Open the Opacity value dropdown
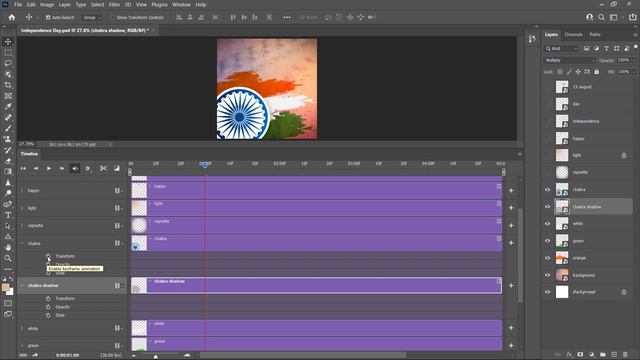640x360 pixels. tap(634, 60)
